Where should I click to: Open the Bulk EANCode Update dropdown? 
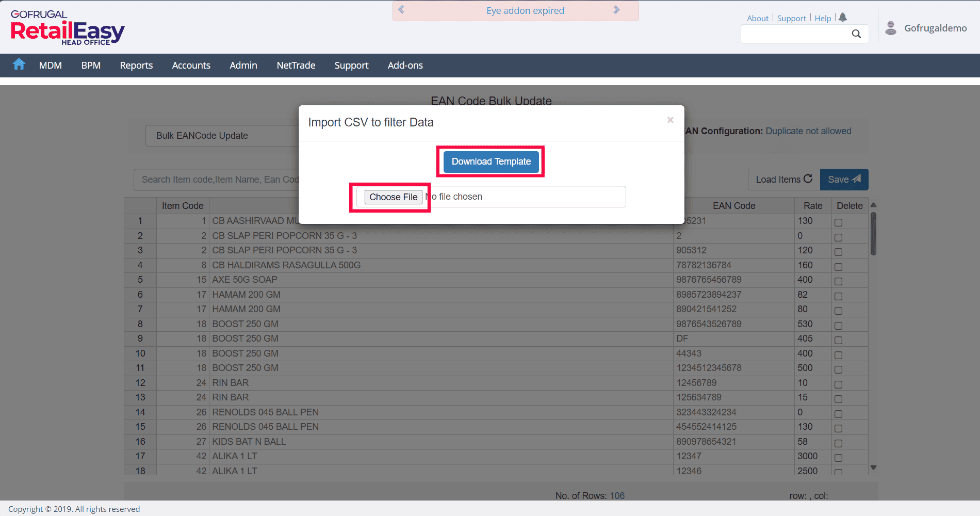[223, 136]
